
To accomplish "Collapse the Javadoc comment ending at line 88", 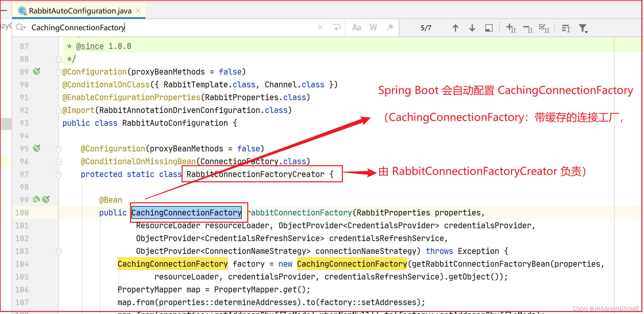I will (x=58, y=59).
